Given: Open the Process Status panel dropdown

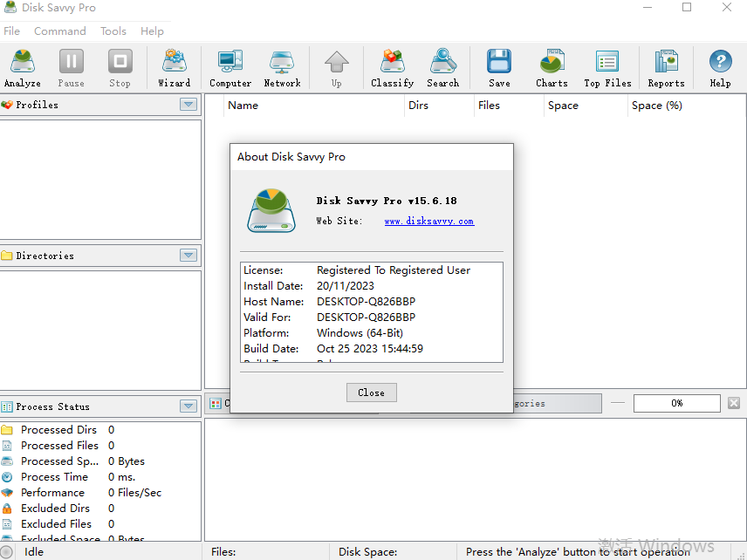Looking at the screenshot, I should pos(188,406).
